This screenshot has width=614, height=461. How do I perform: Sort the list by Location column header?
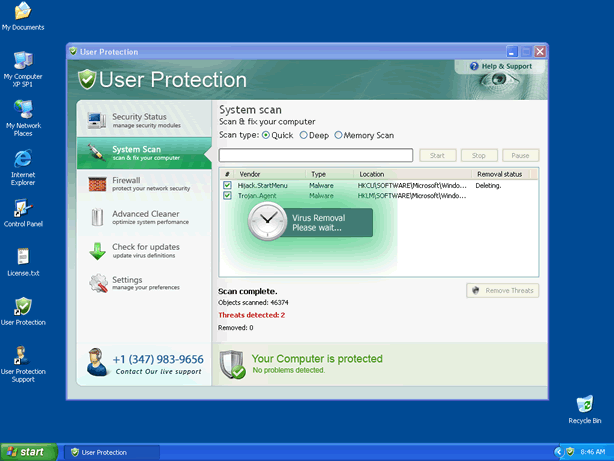(x=372, y=174)
